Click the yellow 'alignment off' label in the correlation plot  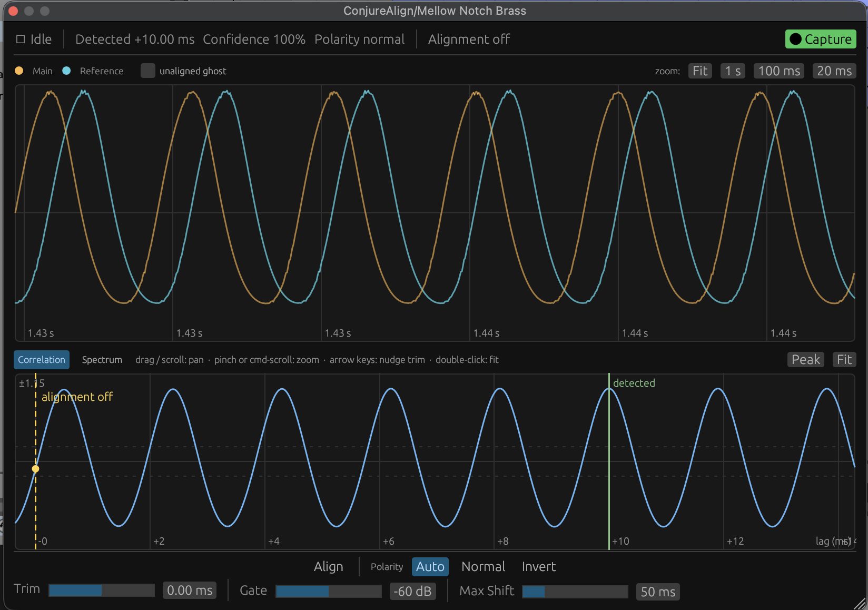click(77, 397)
